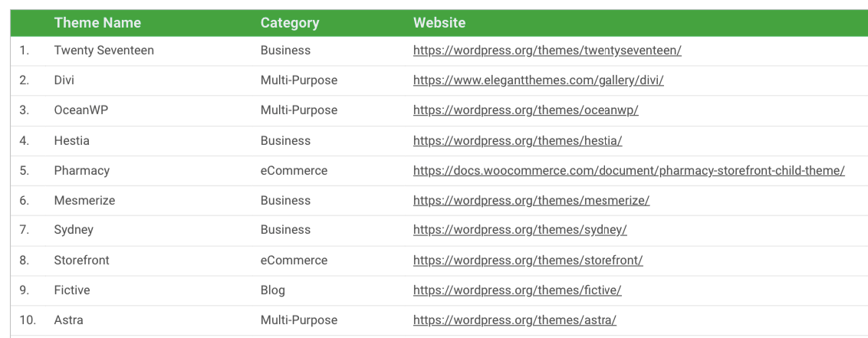Select Multi-Purpose category in the Divi row

(x=299, y=80)
